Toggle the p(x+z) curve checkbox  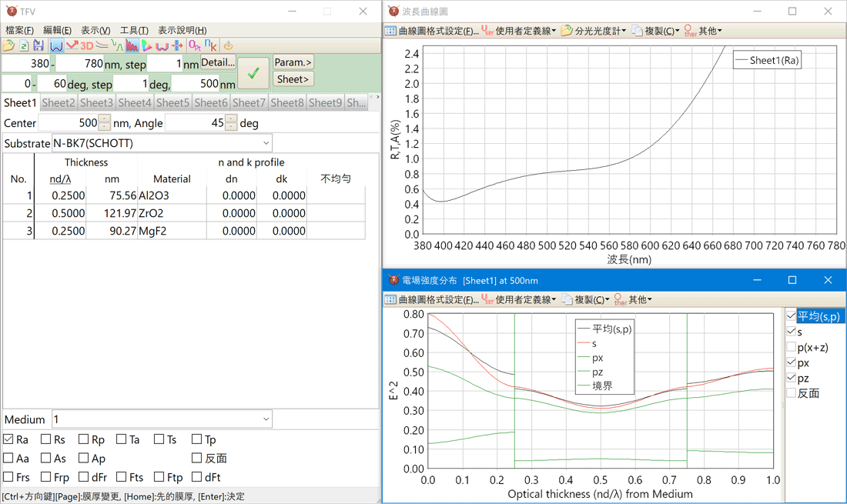[791, 347]
